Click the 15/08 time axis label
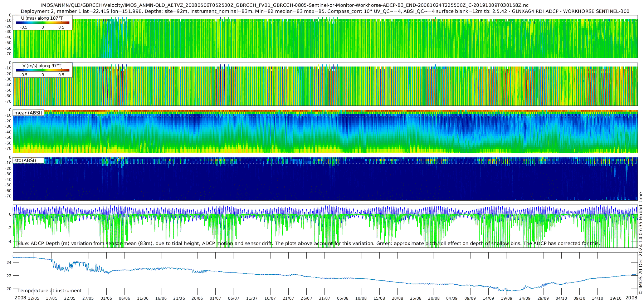Viewport: 644px width, 304px height. point(379,298)
